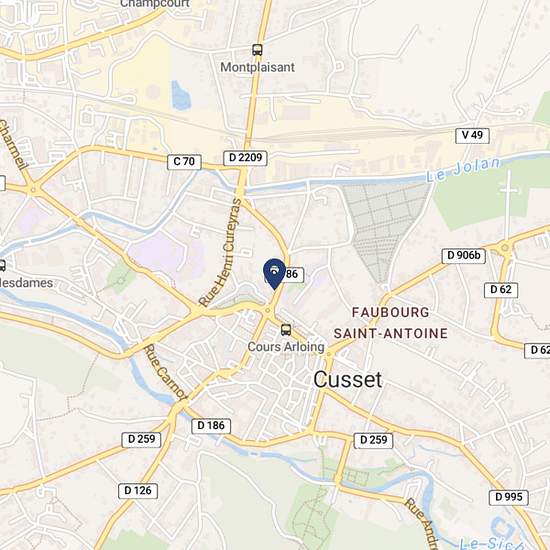Click the Rue Carnot street label

165,373
